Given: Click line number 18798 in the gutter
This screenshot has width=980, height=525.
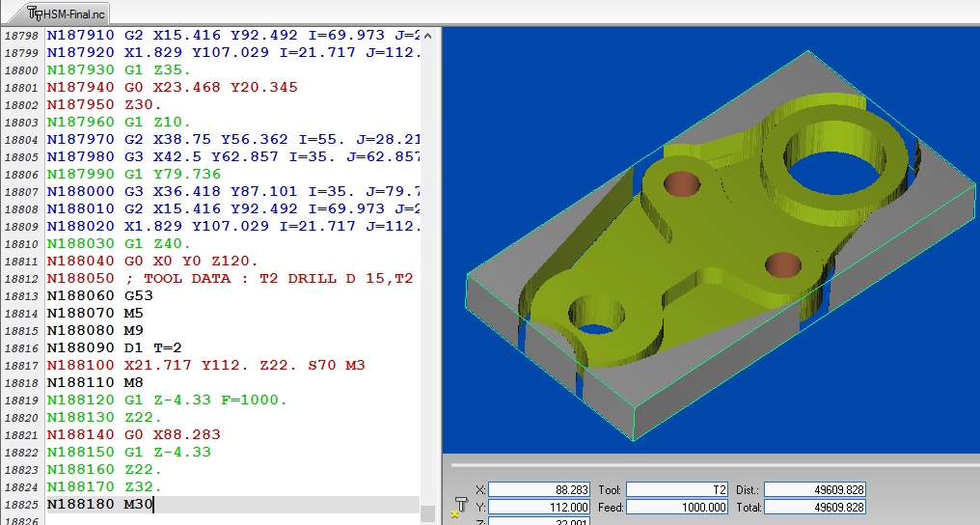Looking at the screenshot, I should click(x=21, y=36).
